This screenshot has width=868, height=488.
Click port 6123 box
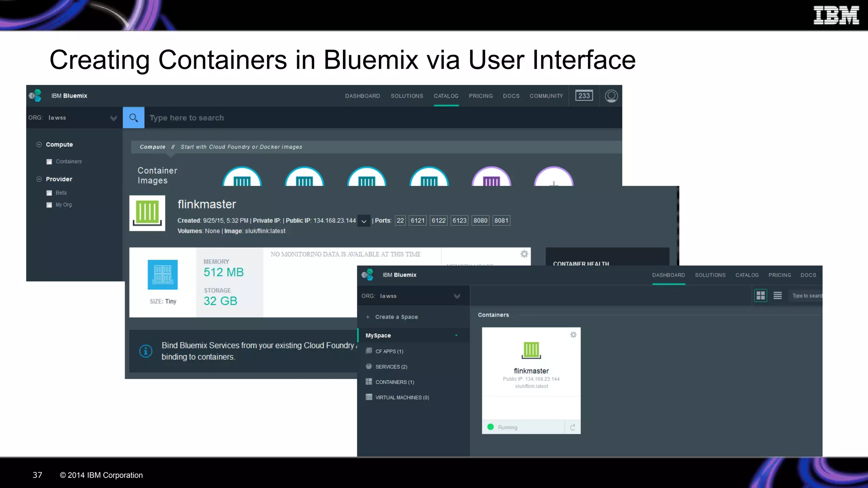click(x=459, y=220)
